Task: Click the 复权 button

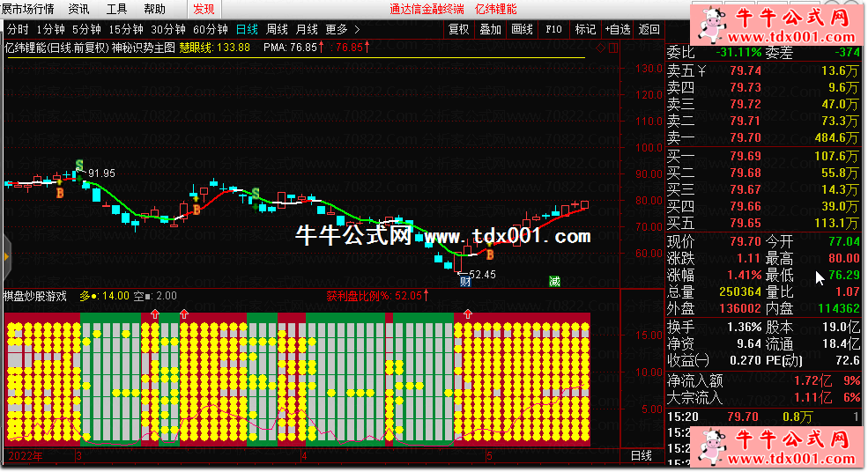Action: pyautogui.click(x=459, y=29)
